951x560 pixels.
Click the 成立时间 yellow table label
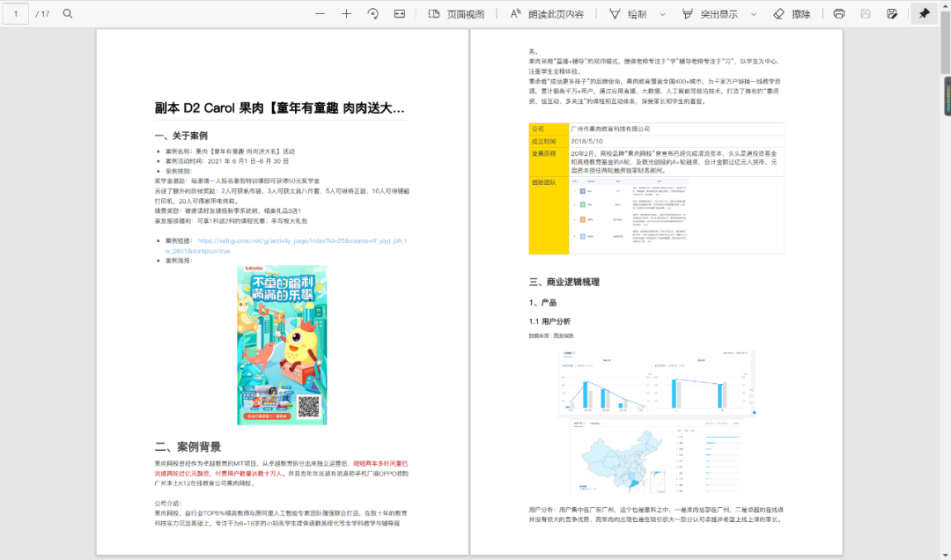tap(549, 142)
